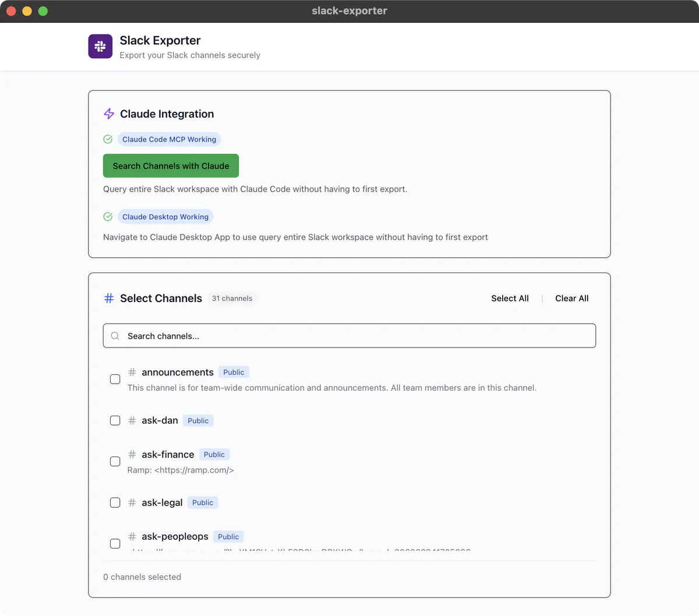
Task: Click the checkmark beside Claude Desktop Working
Action: (x=108, y=216)
